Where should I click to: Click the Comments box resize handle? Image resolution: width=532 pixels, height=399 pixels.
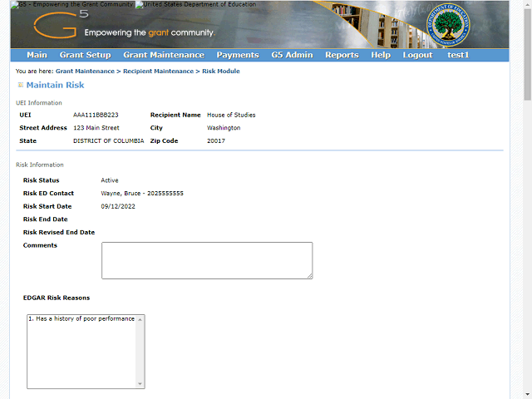point(310,276)
